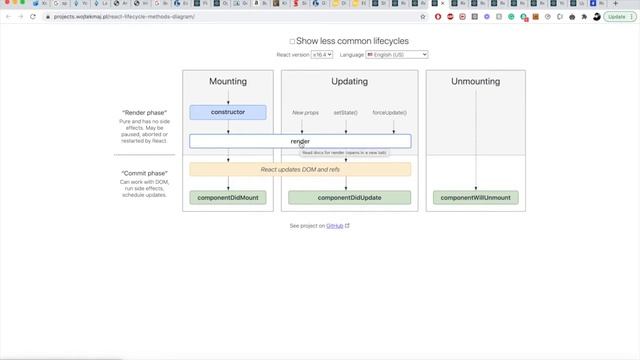Go back in browser history
This screenshot has height=360, width=640.
point(9,17)
